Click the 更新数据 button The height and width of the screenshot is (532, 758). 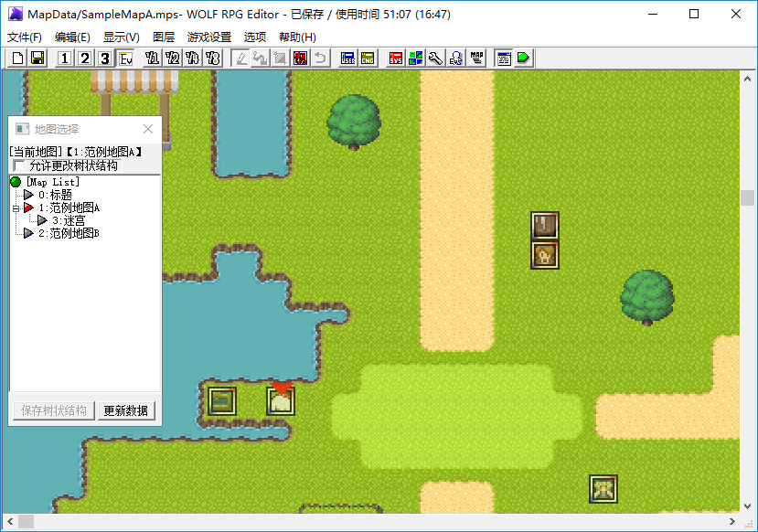(x=126, y=410)
